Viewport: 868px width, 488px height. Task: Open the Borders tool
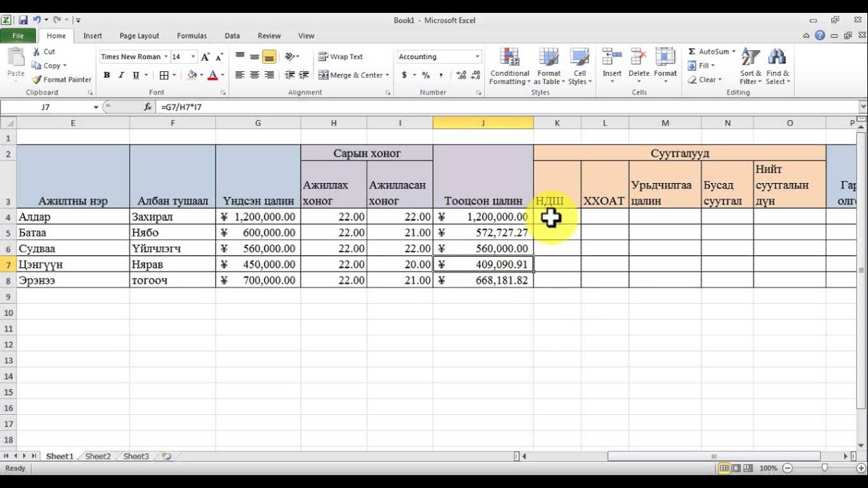(x=164, y=75)
